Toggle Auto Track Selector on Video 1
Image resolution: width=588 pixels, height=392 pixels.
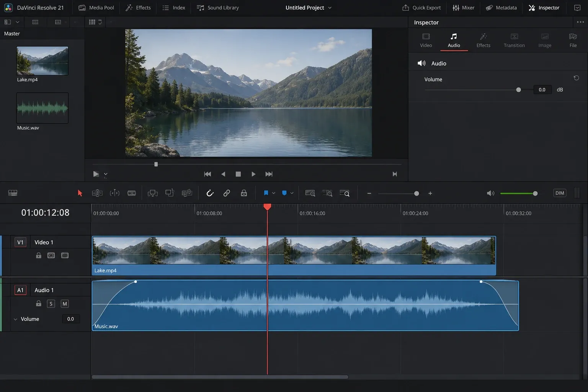pyautogui.click(x=51, y=255)
